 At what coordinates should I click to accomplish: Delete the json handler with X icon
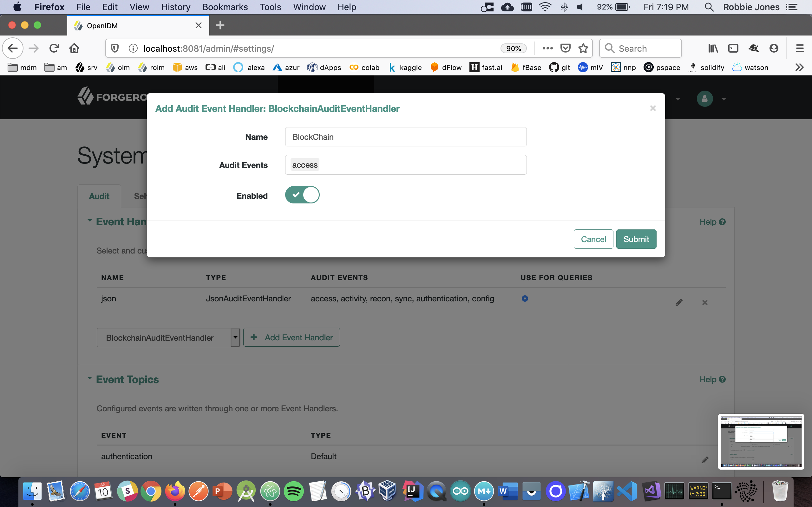pos(704,302)
